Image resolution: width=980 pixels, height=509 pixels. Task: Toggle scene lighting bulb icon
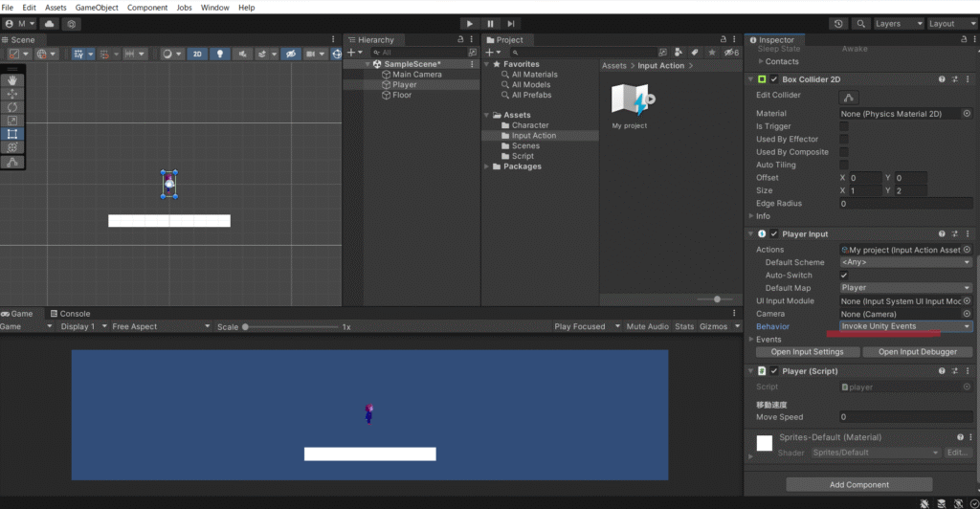tap(220, 55)
